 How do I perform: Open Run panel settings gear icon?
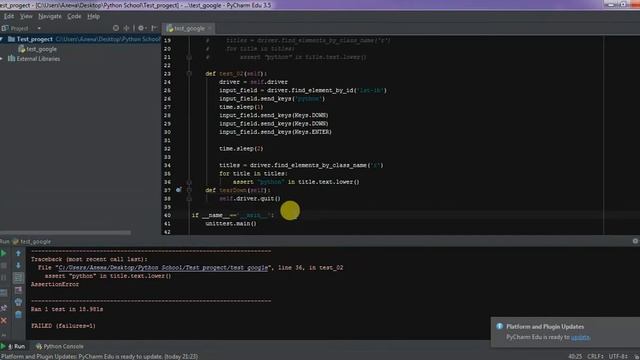(x=635, y=241)
